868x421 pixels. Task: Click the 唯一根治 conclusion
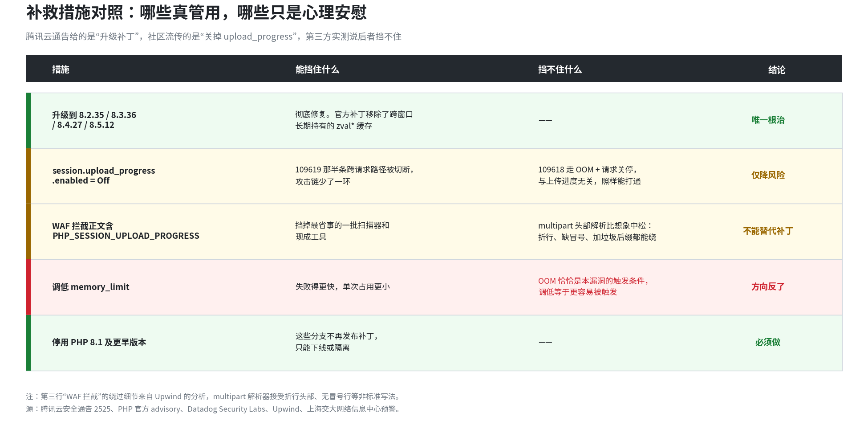tap(768, 120)
